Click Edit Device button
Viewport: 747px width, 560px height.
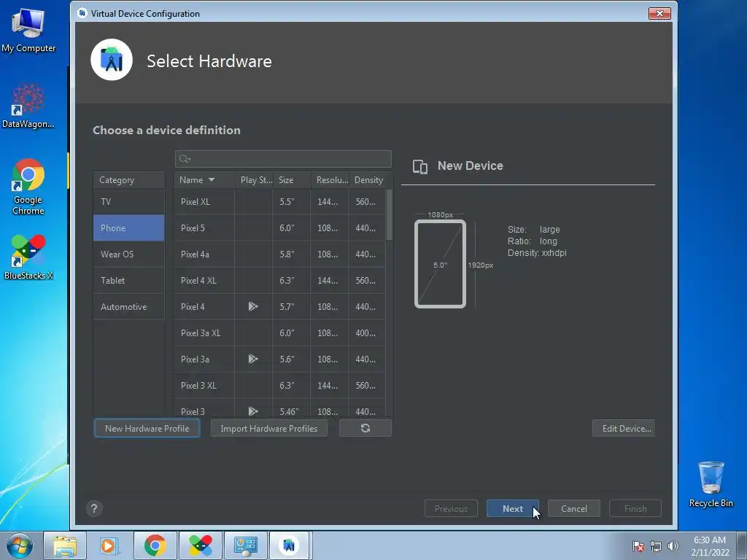[x=624, y=428]
